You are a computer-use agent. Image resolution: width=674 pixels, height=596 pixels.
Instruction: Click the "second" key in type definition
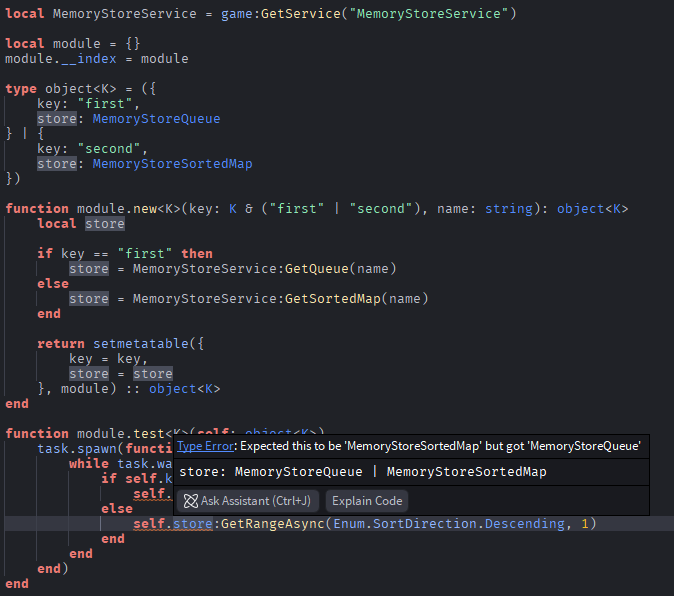click(x=108, y=149)
